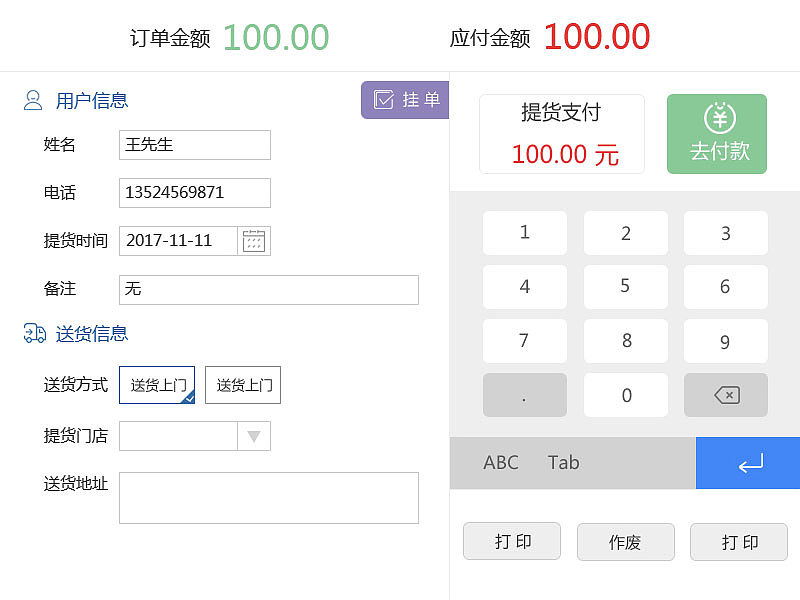Viewport: 800px width, 600px height.
Task: Select the second 送货上门 option
Action: tap(242, 385)
